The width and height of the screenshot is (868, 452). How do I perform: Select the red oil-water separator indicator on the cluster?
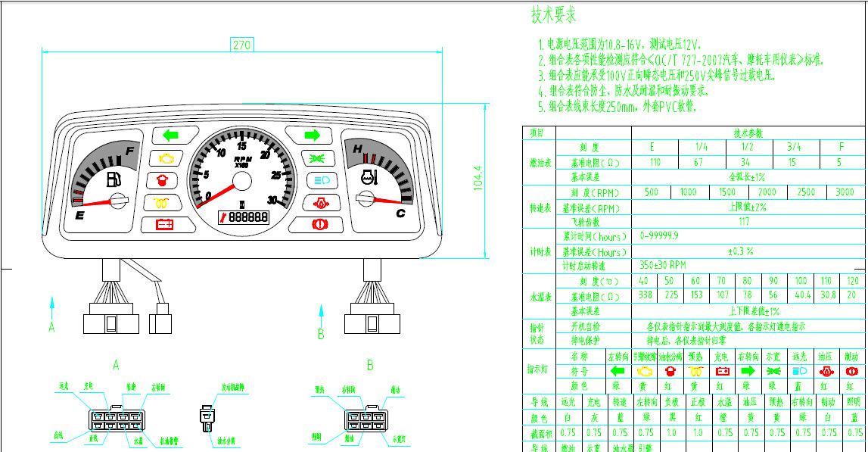pos(163,180)
